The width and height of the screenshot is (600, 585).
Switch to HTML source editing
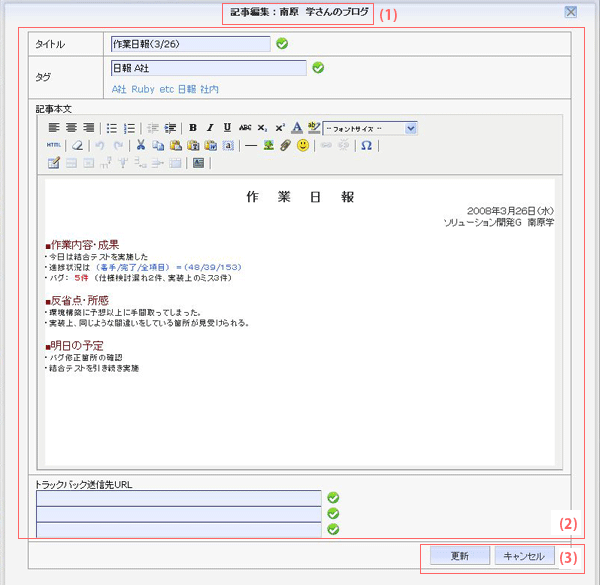click(54, 145)
